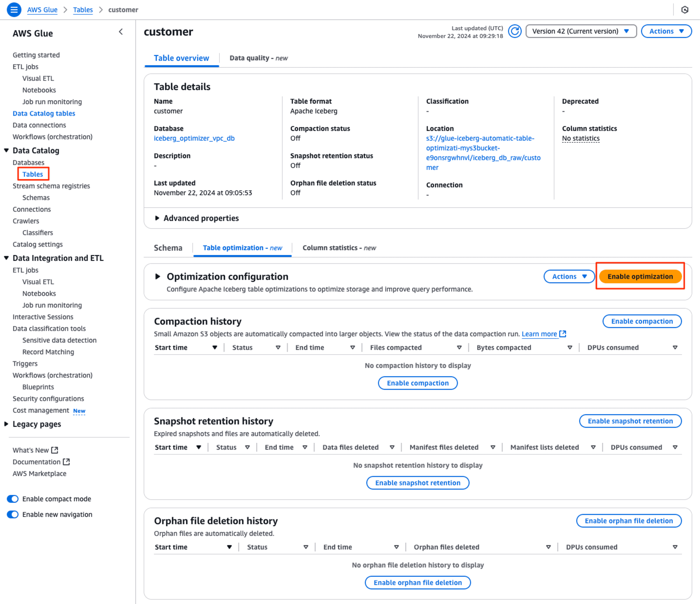Click the What's New external link icon
Image resolution: width=700 pixels, height=604 pixels.
click(55, 450)
